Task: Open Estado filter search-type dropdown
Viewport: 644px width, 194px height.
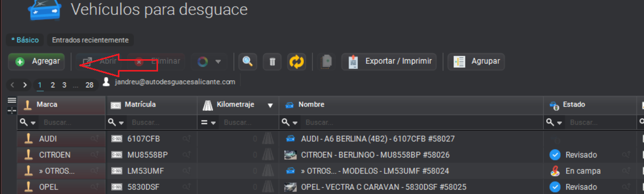Action: point(553,122)
